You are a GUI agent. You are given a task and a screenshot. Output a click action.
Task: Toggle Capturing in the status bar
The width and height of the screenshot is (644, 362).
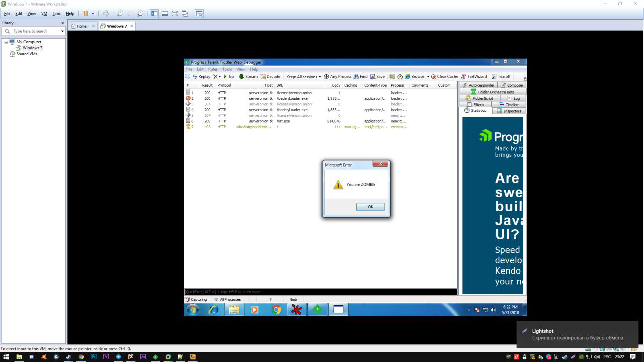tap(196, 299)
